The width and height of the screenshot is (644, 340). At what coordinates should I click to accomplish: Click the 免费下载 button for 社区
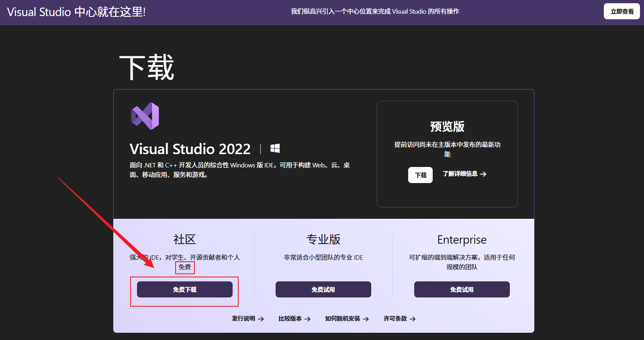185,289
